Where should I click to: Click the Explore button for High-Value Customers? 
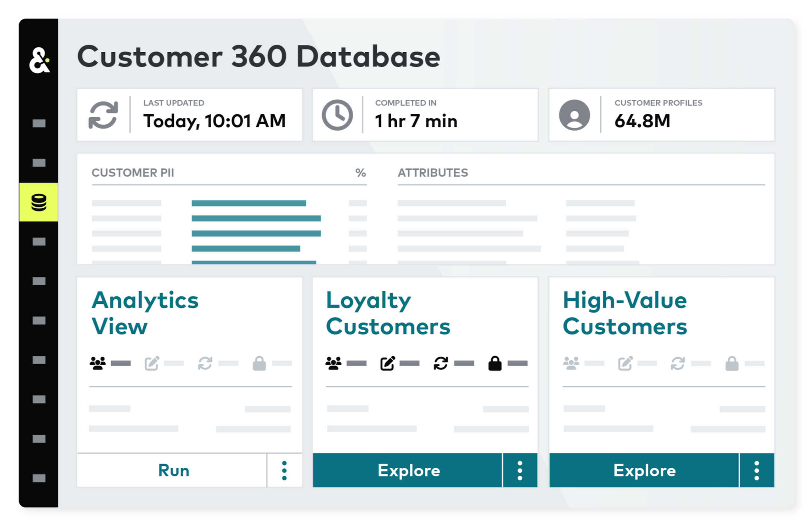[644, 470]
